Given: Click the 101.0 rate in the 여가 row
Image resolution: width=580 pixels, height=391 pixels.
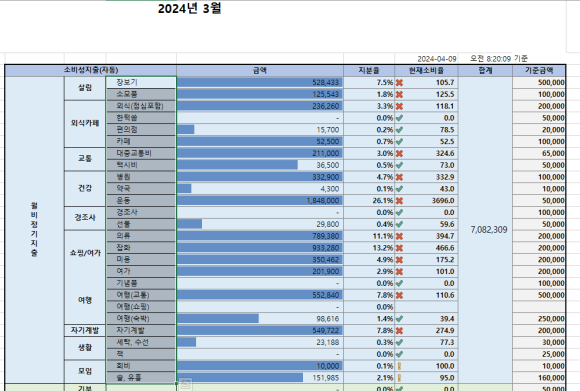Looking at the screenshot, I should tap(426, 272).
